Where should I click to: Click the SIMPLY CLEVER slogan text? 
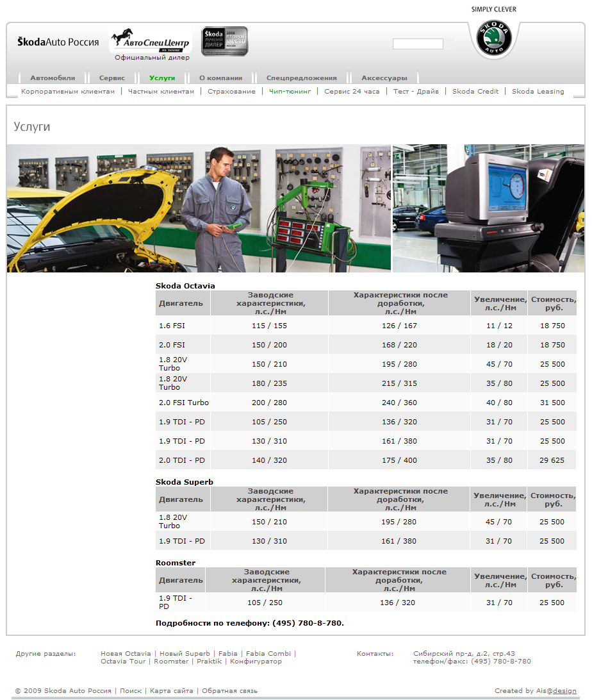coord(494,10)
